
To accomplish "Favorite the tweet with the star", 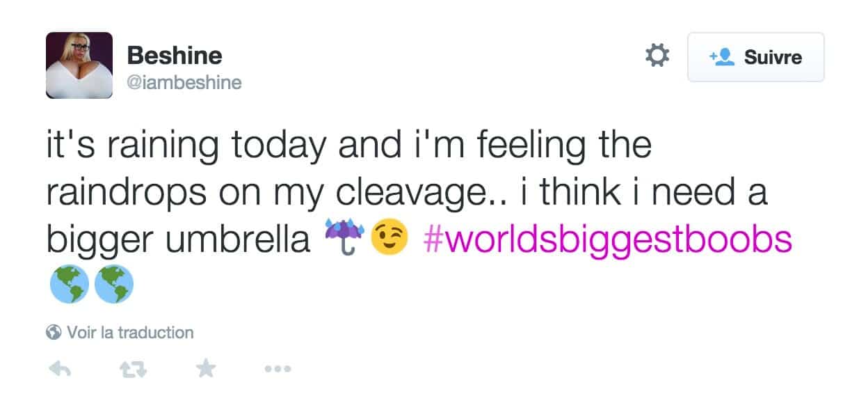I will click(x=205, y=369).
